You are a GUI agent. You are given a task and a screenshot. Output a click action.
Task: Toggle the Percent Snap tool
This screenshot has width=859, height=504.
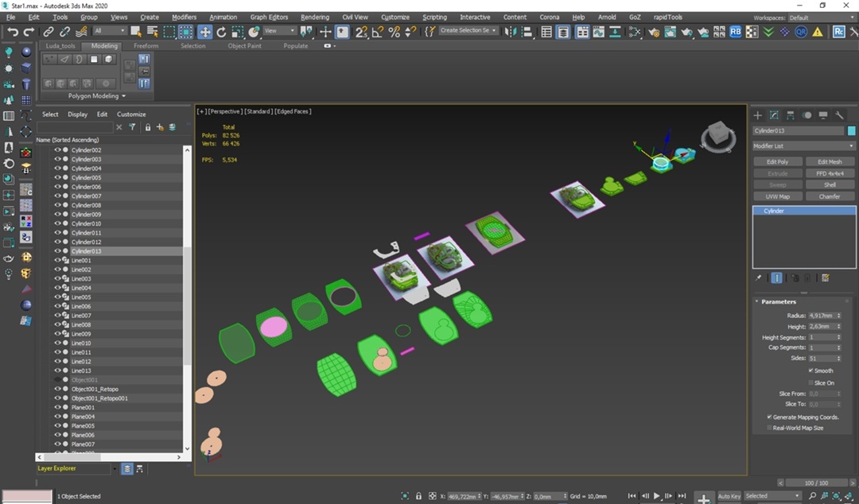tap(394, 32)
